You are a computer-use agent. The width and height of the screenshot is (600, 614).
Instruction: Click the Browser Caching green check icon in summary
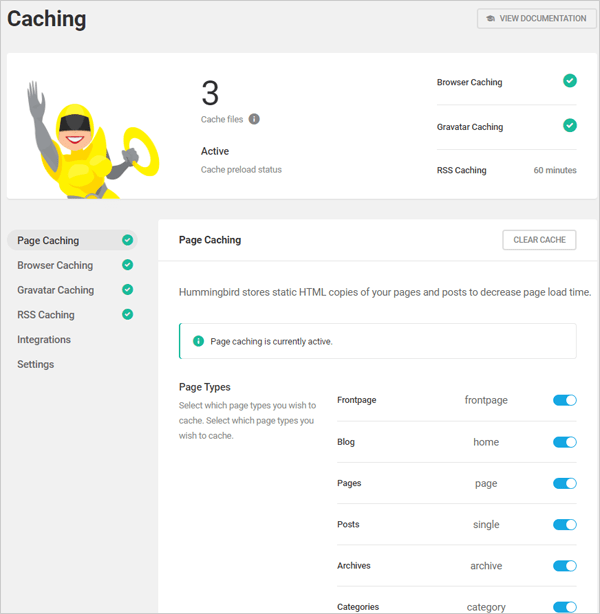pyautogui.click(x=569, y=81)
